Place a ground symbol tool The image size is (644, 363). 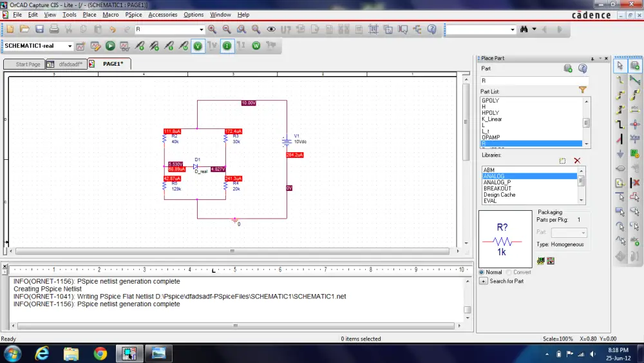click(x=620, y=153)
